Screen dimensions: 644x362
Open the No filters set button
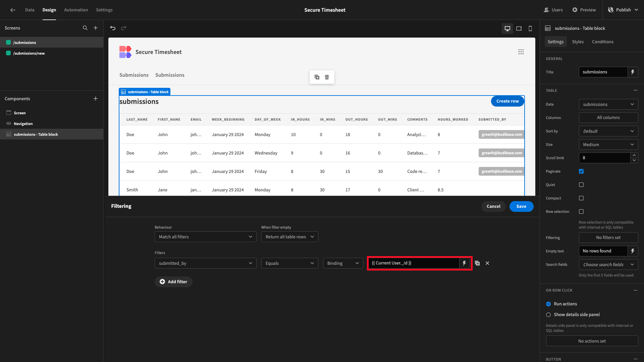coord(608,238)
